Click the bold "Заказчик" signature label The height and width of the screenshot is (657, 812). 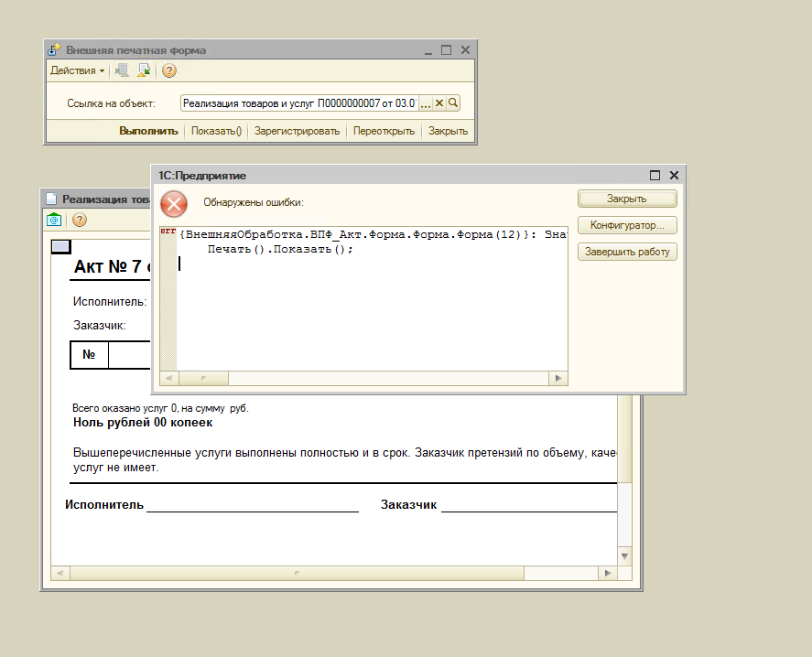[x=408, y=505]
